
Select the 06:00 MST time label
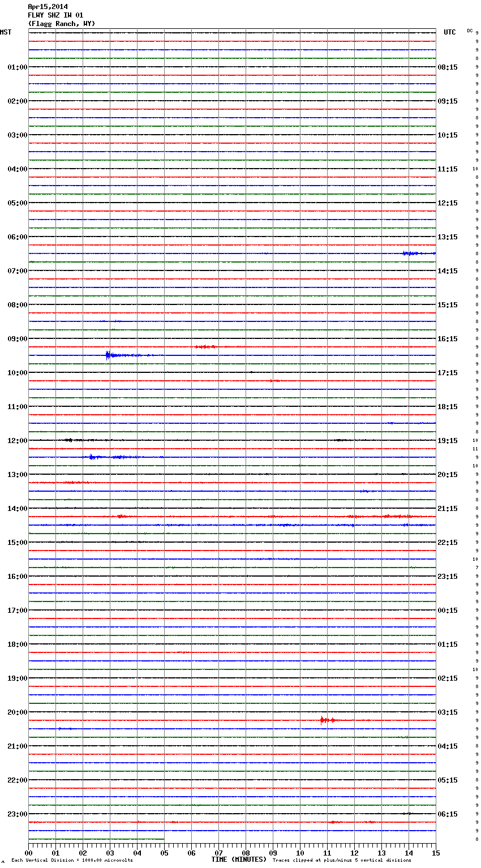[18, 237]
